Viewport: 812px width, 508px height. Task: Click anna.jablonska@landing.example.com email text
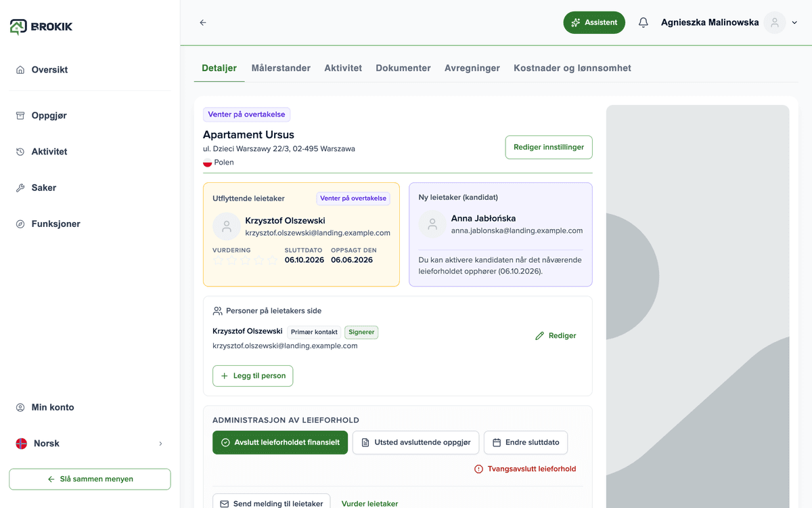(517, 230)
